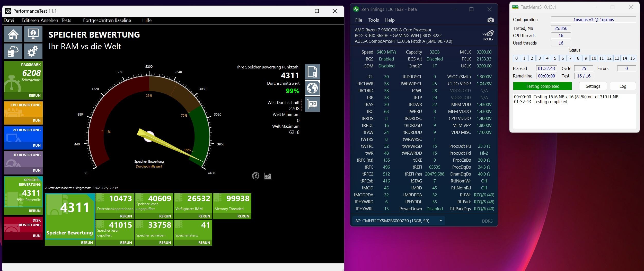Click the ZenTimings title bar logo icon
644x271 pixels.
356,9
